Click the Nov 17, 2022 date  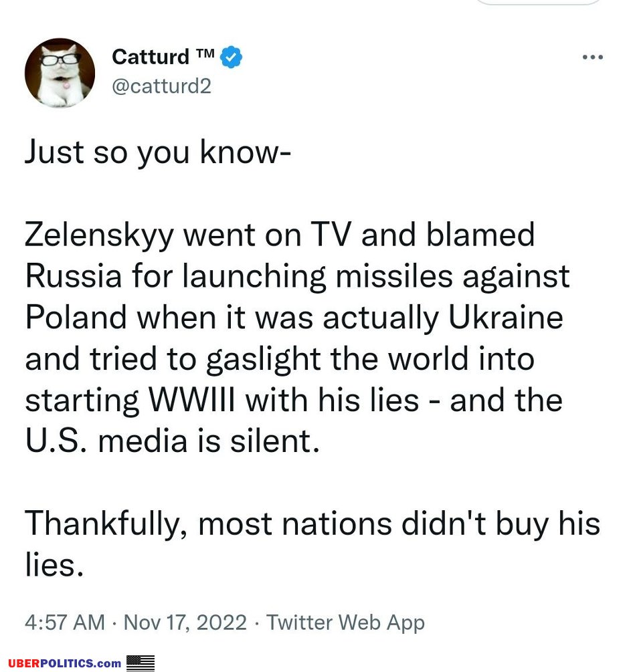point(185,623)
